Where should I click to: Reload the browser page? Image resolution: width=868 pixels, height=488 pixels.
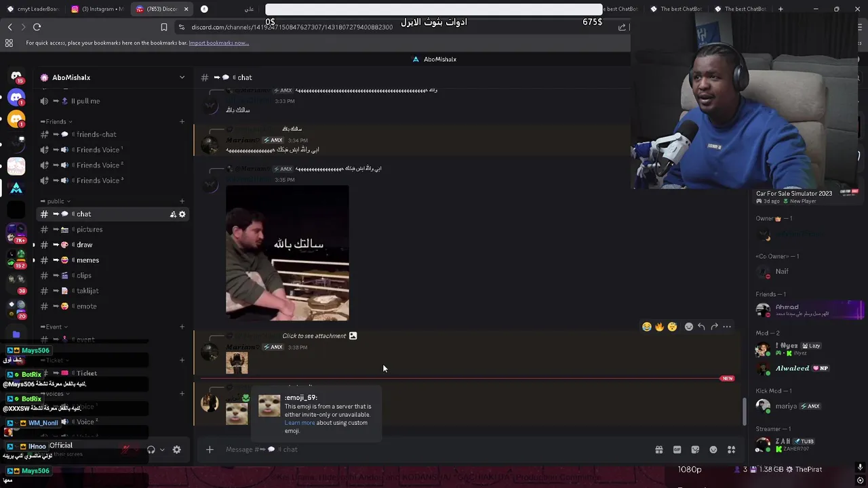[37, 27]
